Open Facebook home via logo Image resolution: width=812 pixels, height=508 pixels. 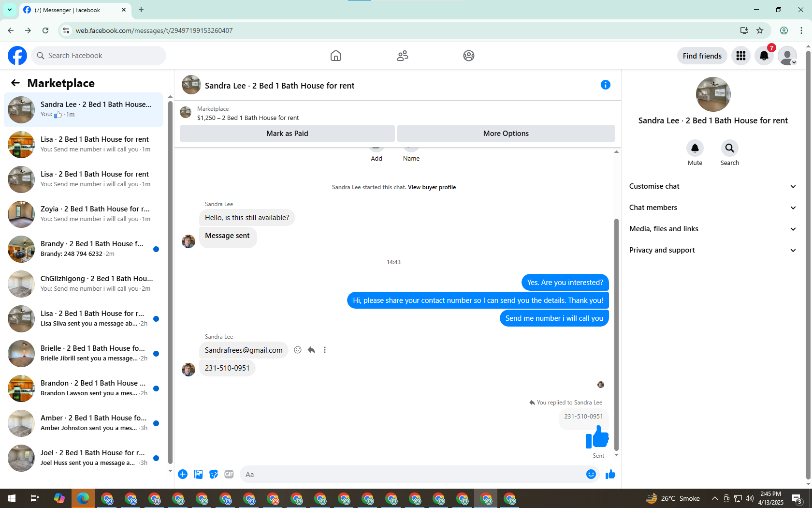tap(17, 56)
